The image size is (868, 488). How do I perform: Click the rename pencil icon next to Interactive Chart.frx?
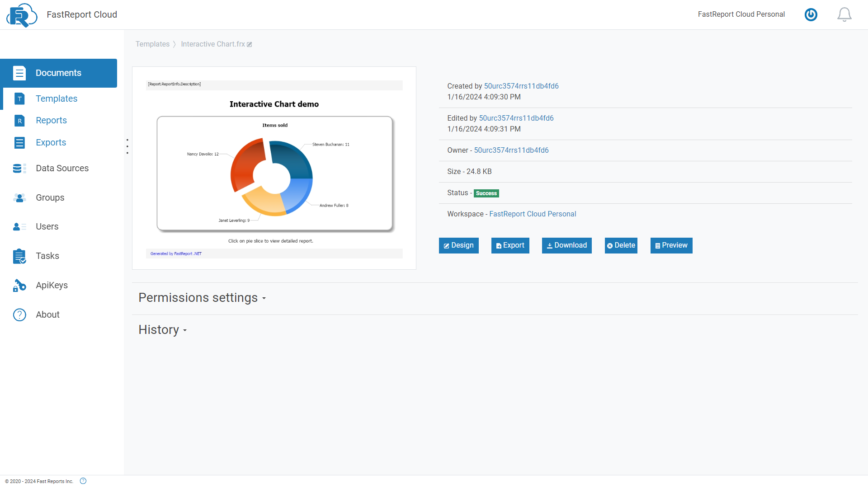point(249,44)
